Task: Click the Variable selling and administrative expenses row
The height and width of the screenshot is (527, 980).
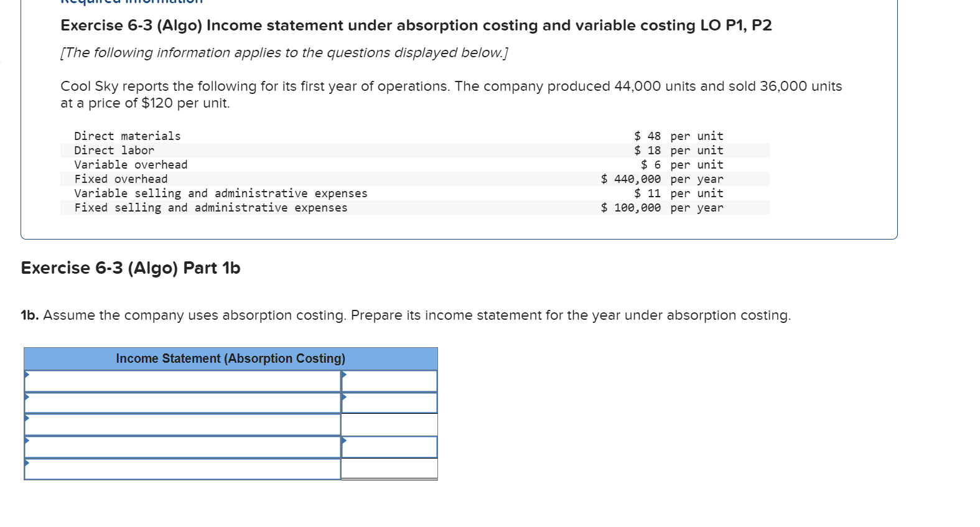Action: [x=249, y=194]
